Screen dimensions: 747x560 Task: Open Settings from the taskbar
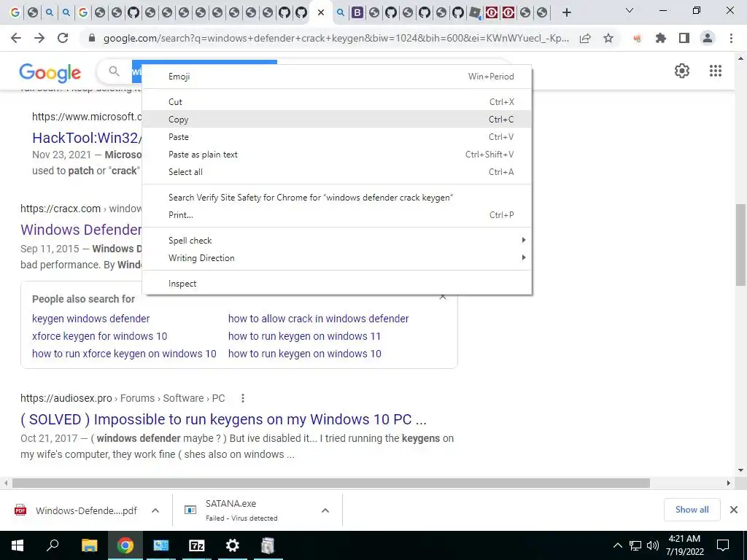pos(233,545)
